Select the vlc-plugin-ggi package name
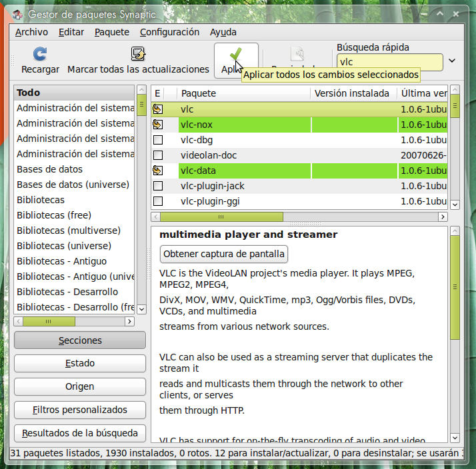476x469 pixels. coord(210,201)
